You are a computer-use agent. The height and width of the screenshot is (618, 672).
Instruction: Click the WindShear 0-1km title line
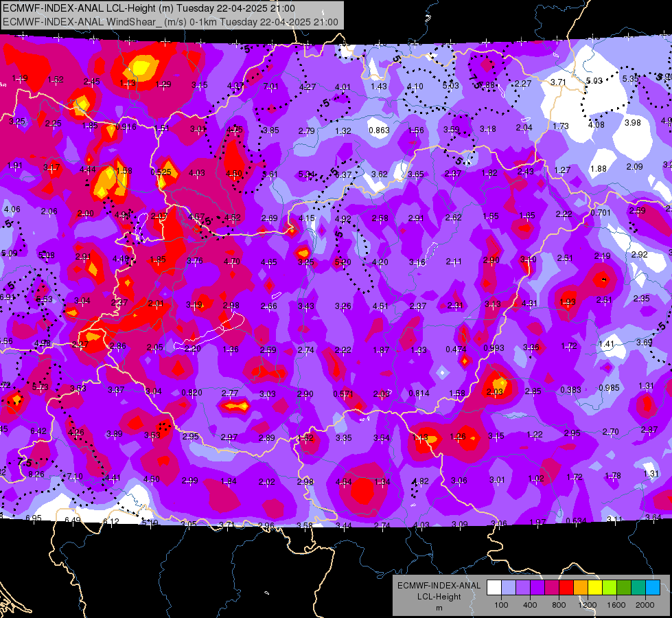pos(170,22)
